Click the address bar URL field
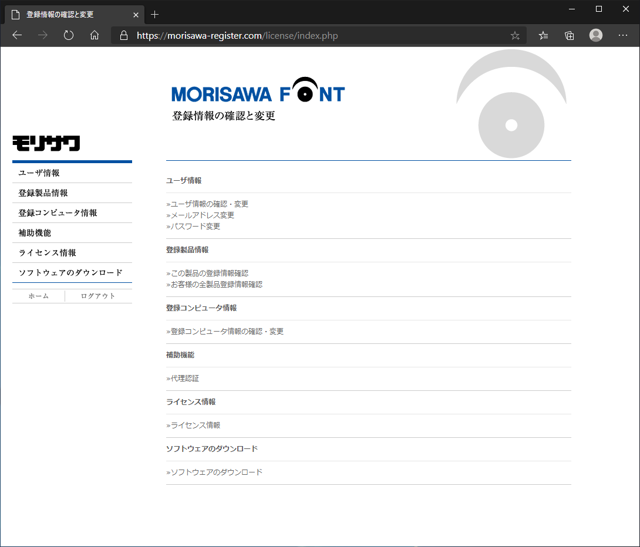 (318, 36)
